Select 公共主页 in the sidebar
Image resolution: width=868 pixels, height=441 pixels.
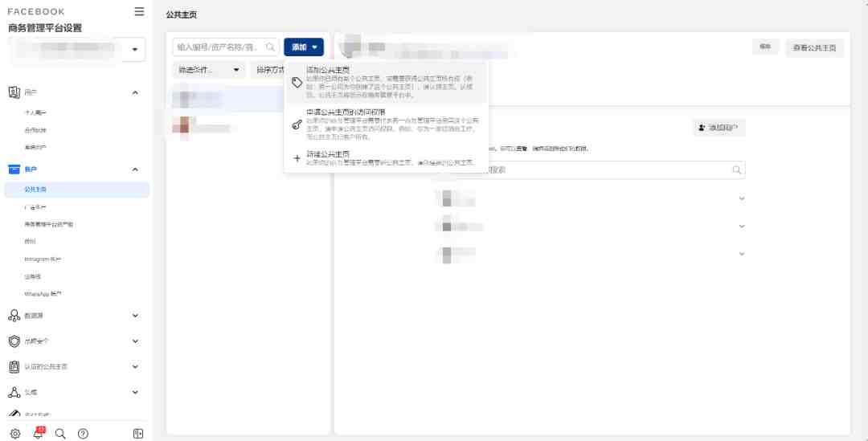pos(77,190)
